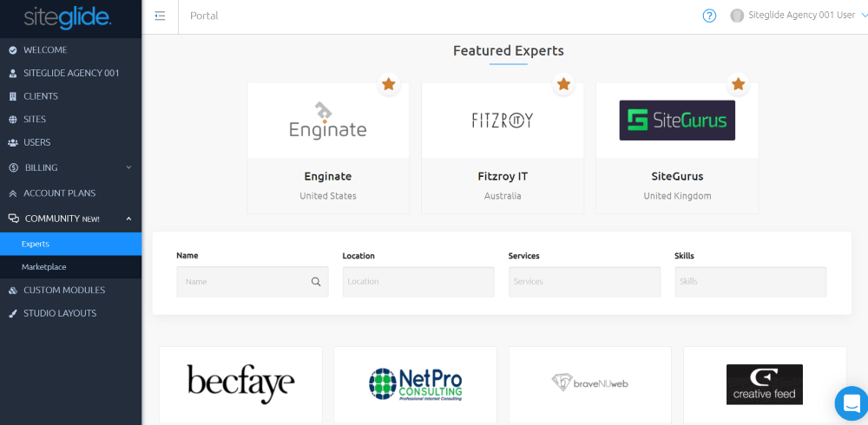This screenshot has width=868, height=425.
Task: Open the becfaye expert card
Action: point(240,384)
